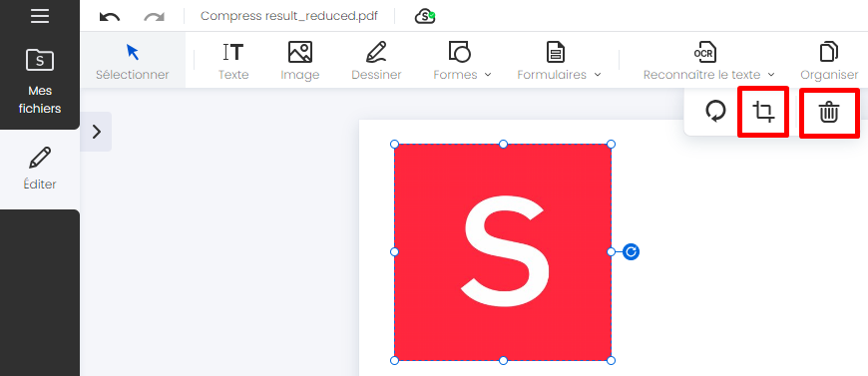The image size is (868, 376).
Task: Click the cloud sync status icon
Action: (425, 17)
